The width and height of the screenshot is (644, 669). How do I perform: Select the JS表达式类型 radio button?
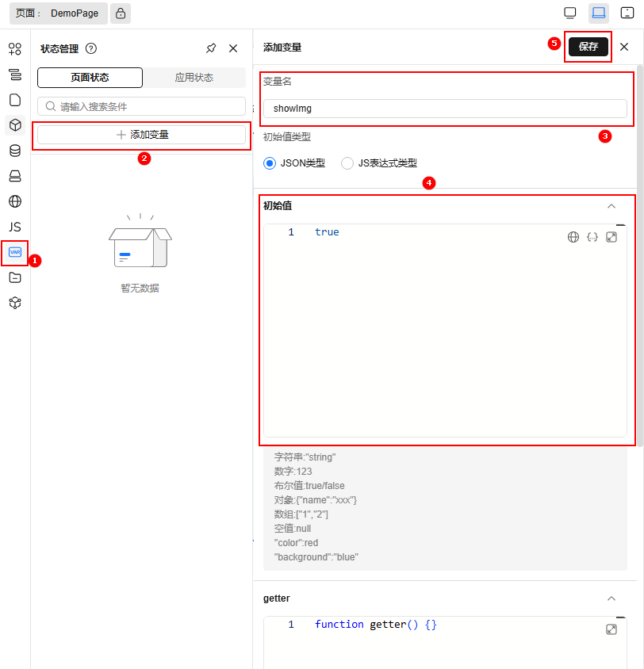347,163
